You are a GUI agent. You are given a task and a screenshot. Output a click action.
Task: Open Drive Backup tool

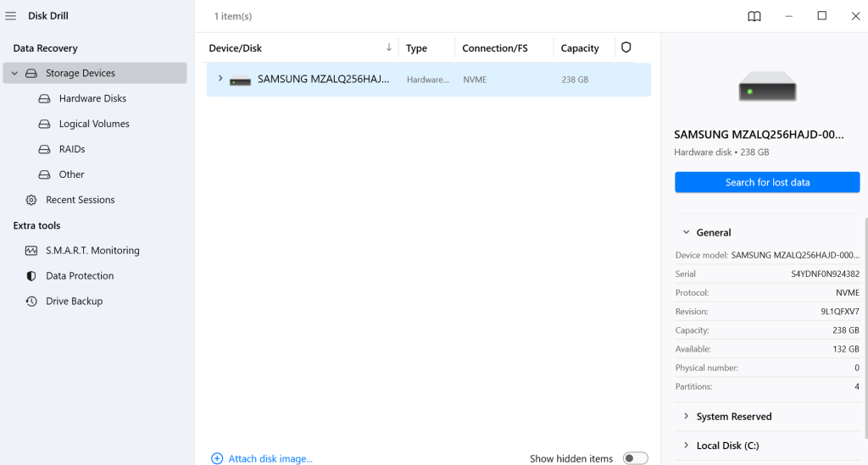coord(75,302)
